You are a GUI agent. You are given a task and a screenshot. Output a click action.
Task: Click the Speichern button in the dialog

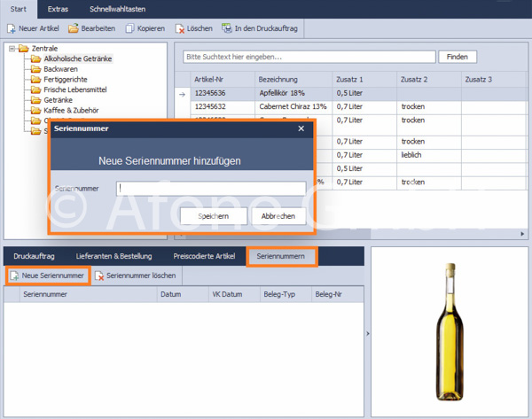pos(214,216)
